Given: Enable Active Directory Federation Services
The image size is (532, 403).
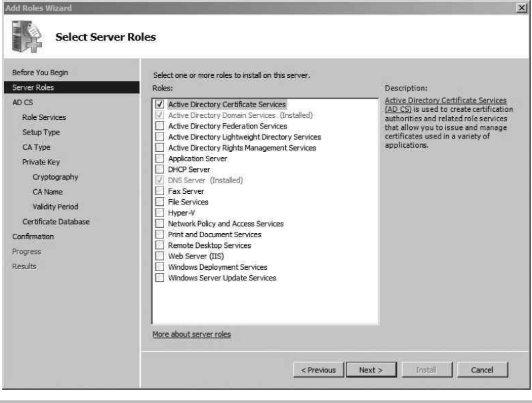Looking at the screenshot, I should coord(159,126).
